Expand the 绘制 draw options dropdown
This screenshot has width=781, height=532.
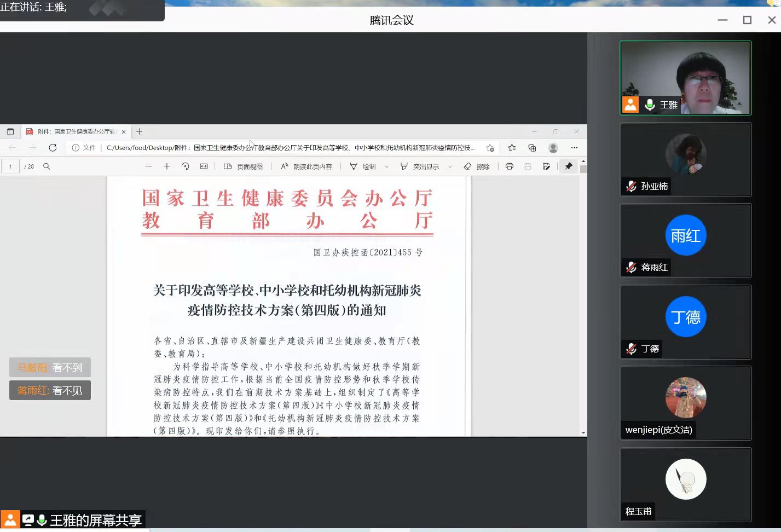click(387, 166)
